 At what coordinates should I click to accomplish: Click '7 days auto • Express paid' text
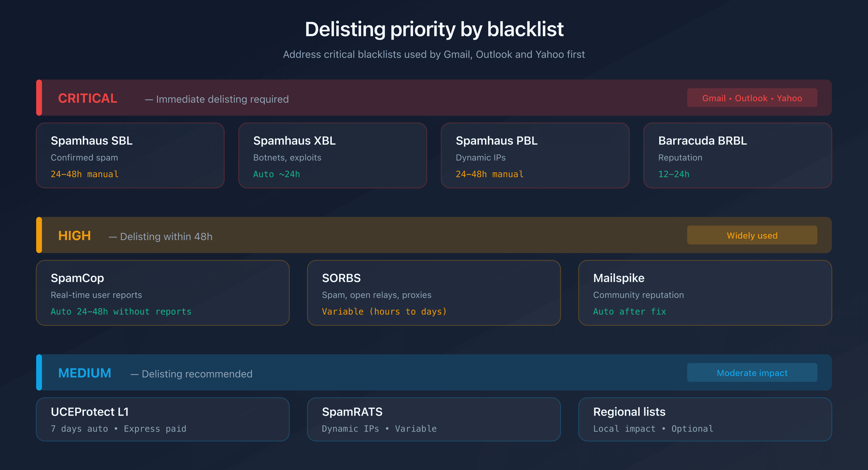point(118,429)
